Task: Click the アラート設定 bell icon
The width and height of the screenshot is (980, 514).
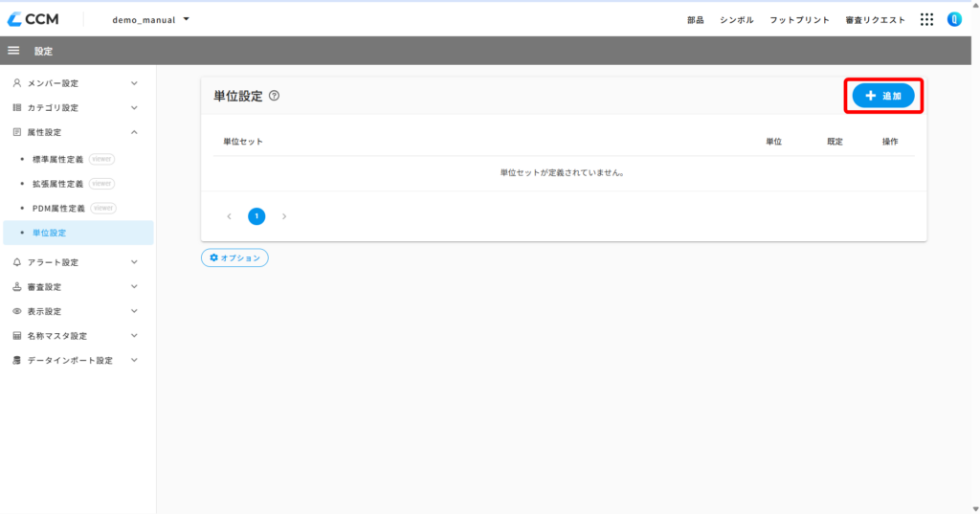Action: click(x=17, y=262)
